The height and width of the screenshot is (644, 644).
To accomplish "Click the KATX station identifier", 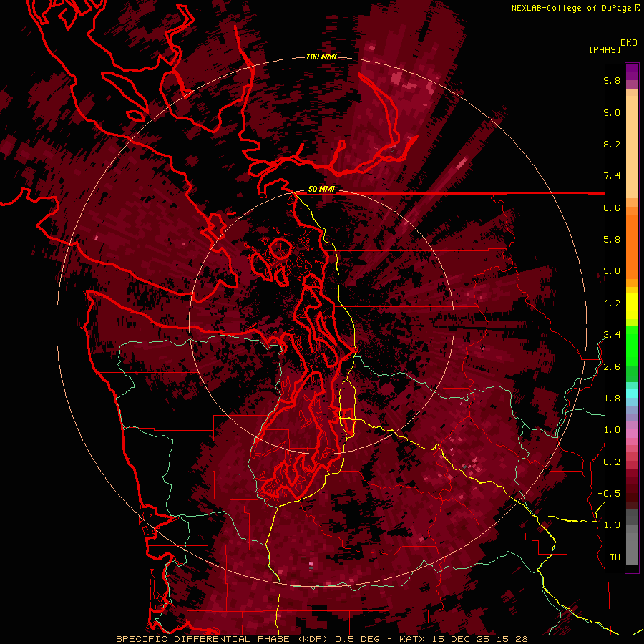I will [413, 639].
